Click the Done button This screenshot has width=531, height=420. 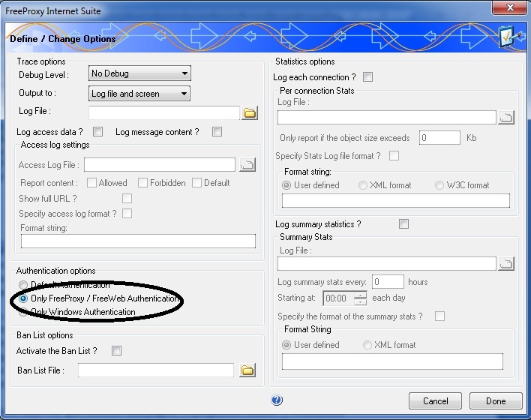point(496,401)
